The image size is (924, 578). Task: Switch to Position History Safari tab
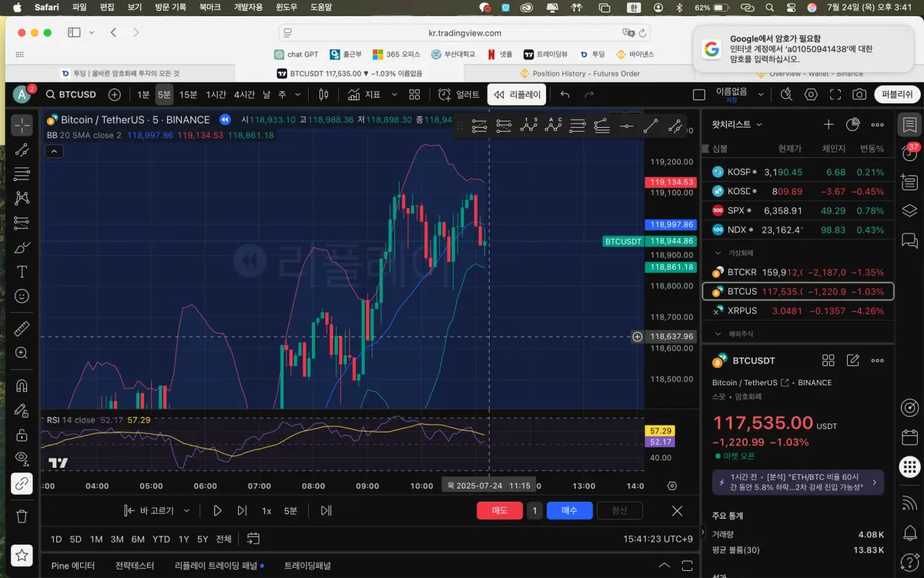[x=579, y=73]
